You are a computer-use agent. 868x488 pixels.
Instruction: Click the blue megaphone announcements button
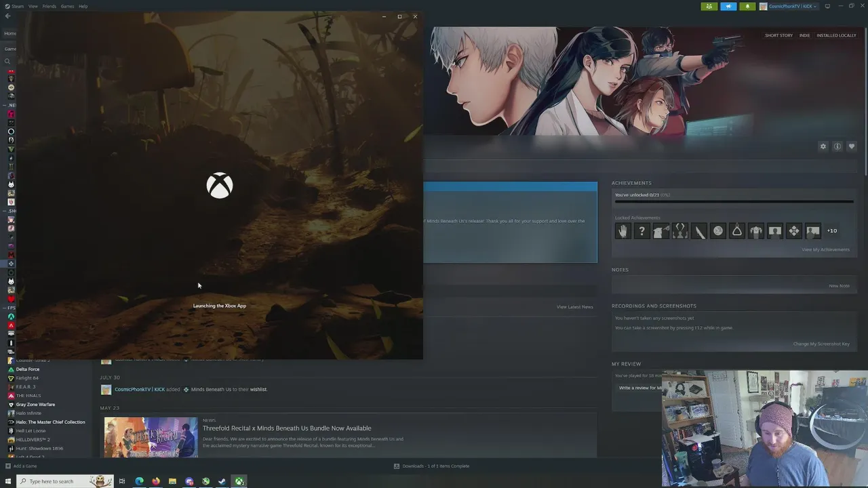coord(728,6)
